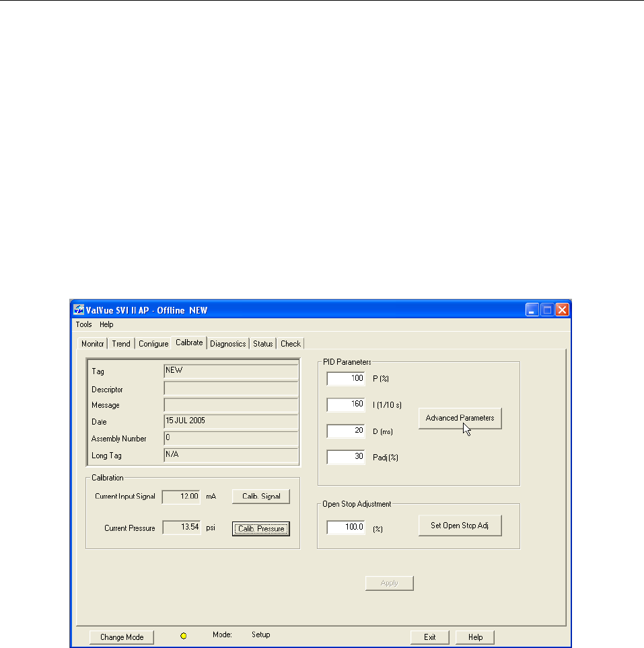
Task: Click the Current Pressure value 13.54
Action: (x=182, y=528)
